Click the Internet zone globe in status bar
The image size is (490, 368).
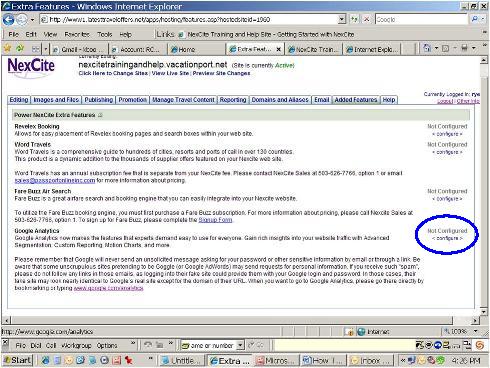coord(361,332)
